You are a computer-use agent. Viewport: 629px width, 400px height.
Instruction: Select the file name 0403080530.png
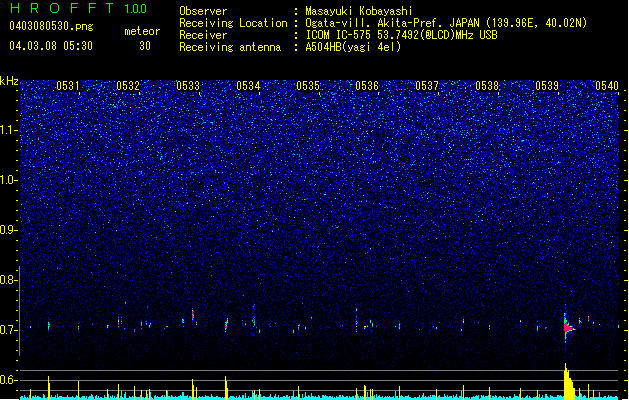click(51, 26)
